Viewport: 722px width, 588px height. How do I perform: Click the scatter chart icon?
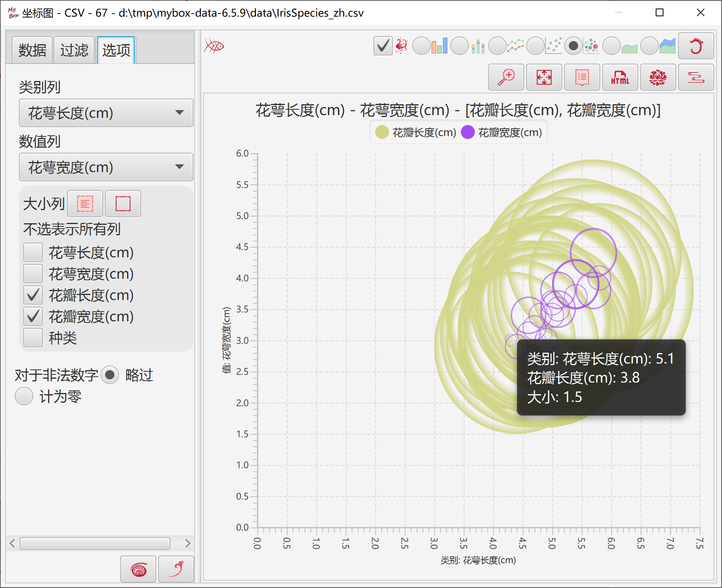tap(554, 46)
